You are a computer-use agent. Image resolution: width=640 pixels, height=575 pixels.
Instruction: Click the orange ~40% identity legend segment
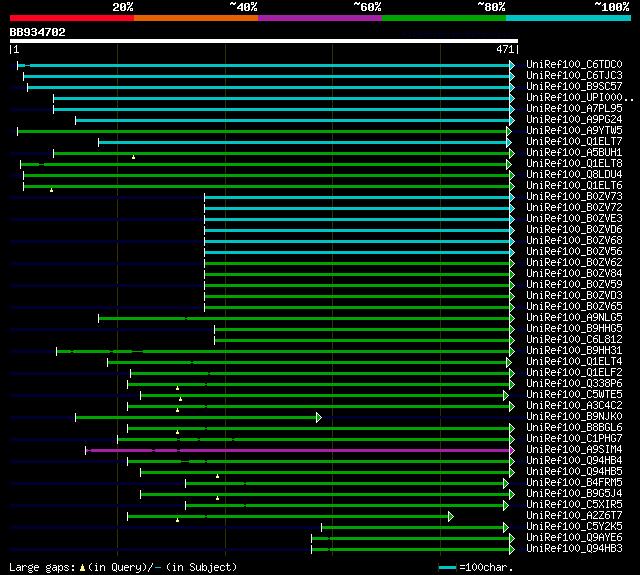(196, 18)
